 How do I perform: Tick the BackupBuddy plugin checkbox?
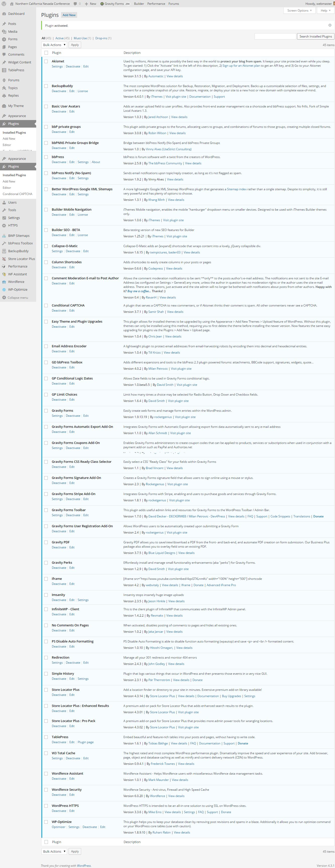point(46,86)
